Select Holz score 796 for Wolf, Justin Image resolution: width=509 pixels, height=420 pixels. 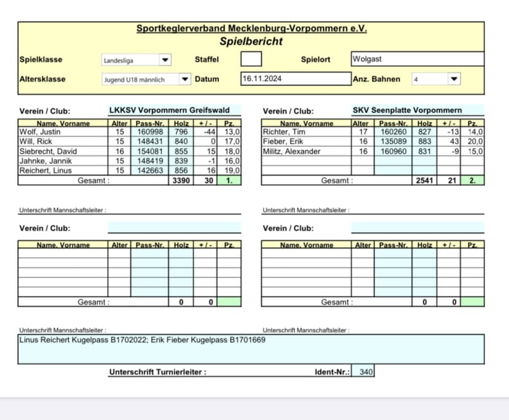(x=181, y=131)
